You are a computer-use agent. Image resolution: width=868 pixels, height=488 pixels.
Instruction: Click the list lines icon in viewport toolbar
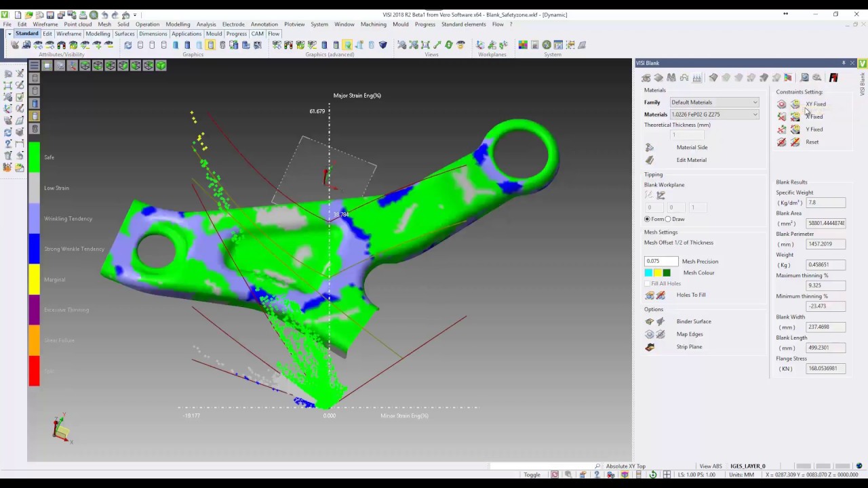pos(34,65)
